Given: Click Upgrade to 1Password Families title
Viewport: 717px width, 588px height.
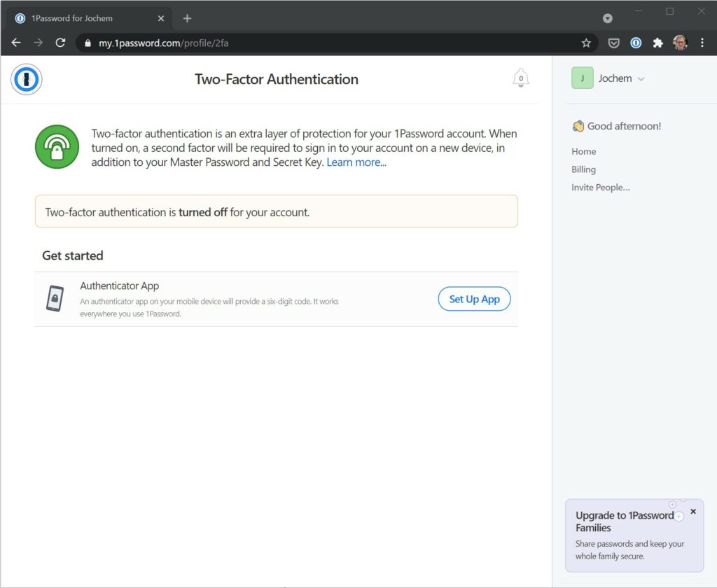Looking at the screenshot, I should (624, 521).
